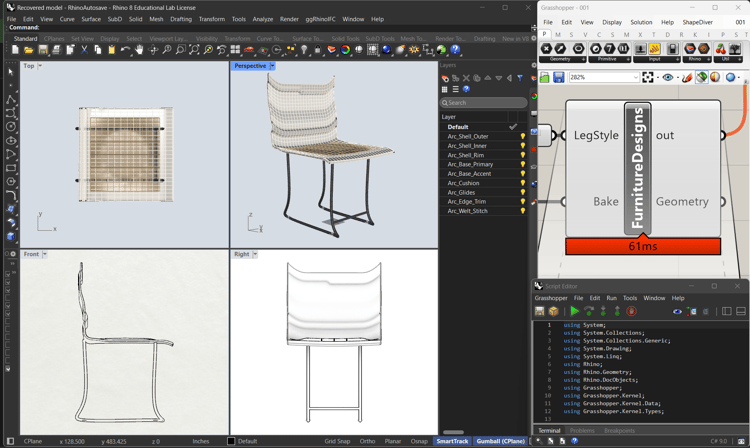750x448 pixels.
Task: Open the Top viewport menu arrow
Action: coord(40,66)
